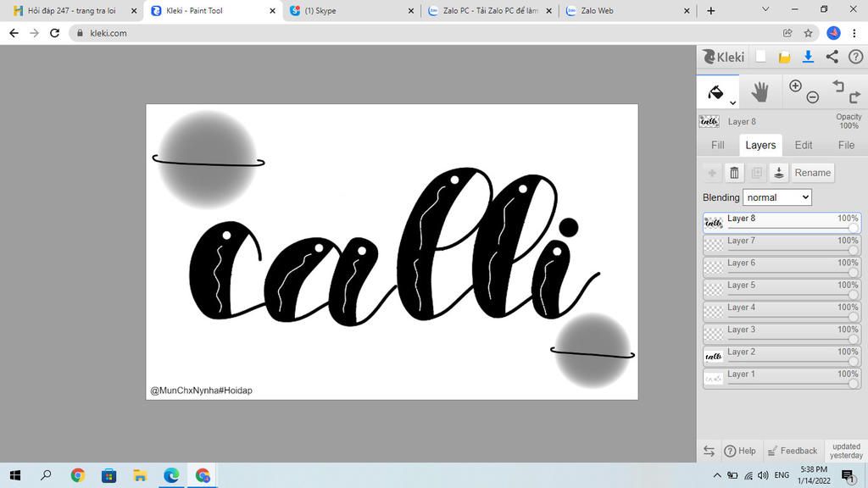868x488 pixels.
Task: Delete the selected layer with trash icon
Action: [x=734, y=173]
